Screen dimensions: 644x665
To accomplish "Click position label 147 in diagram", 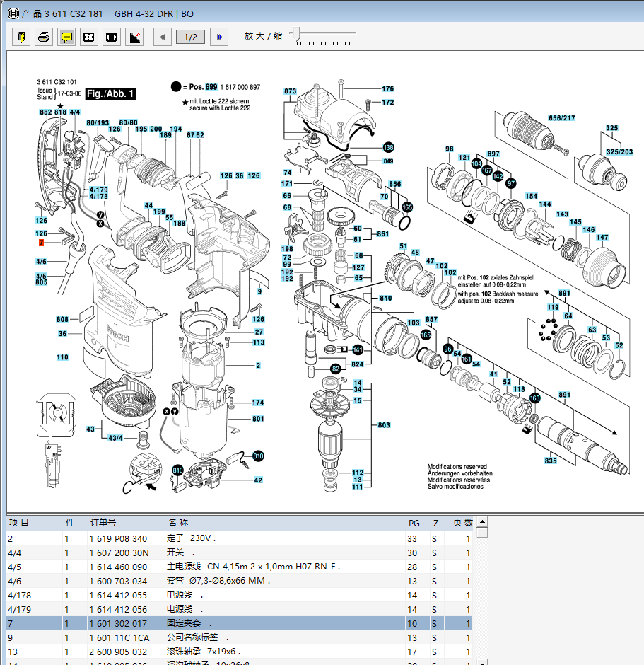I will (x=602, y=238).
